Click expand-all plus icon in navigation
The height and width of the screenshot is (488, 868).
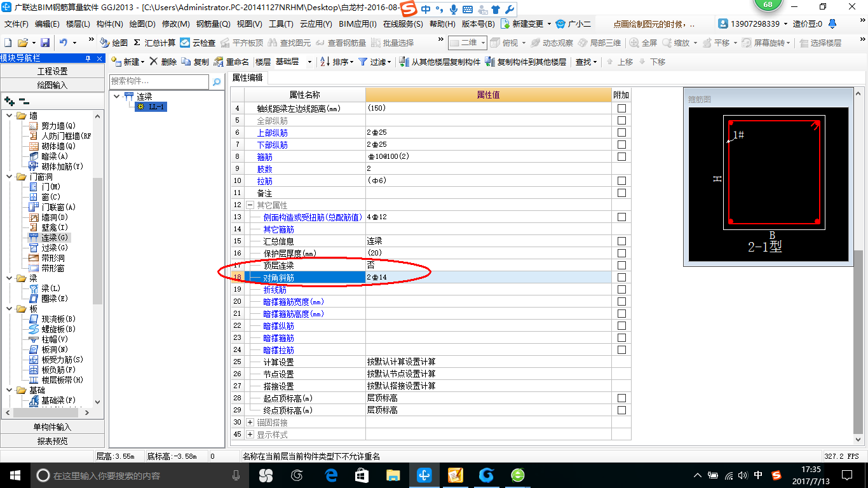coord(9,100)
